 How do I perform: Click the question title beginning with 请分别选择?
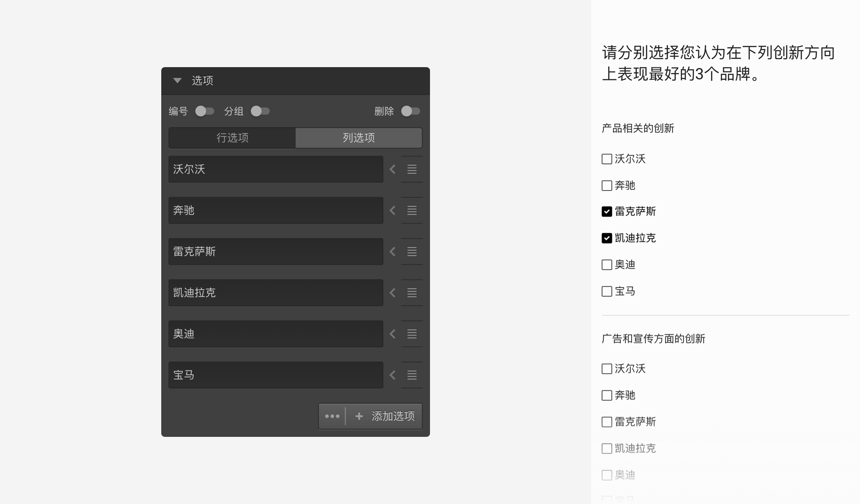click(718, 63)
